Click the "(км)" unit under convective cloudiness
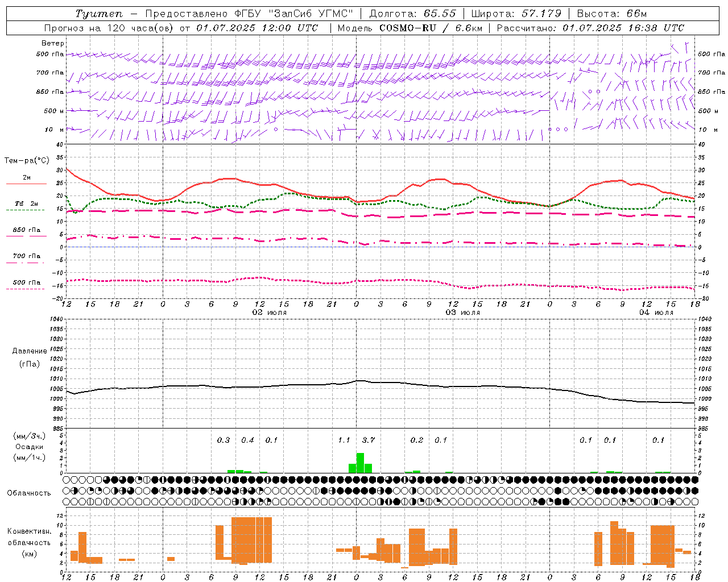Viewport: 728px width, 582px height. (29, 554)
